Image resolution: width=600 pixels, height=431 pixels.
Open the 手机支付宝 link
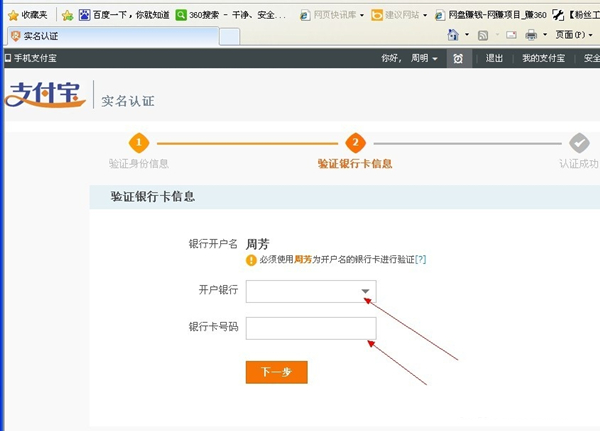coord(31,58)
